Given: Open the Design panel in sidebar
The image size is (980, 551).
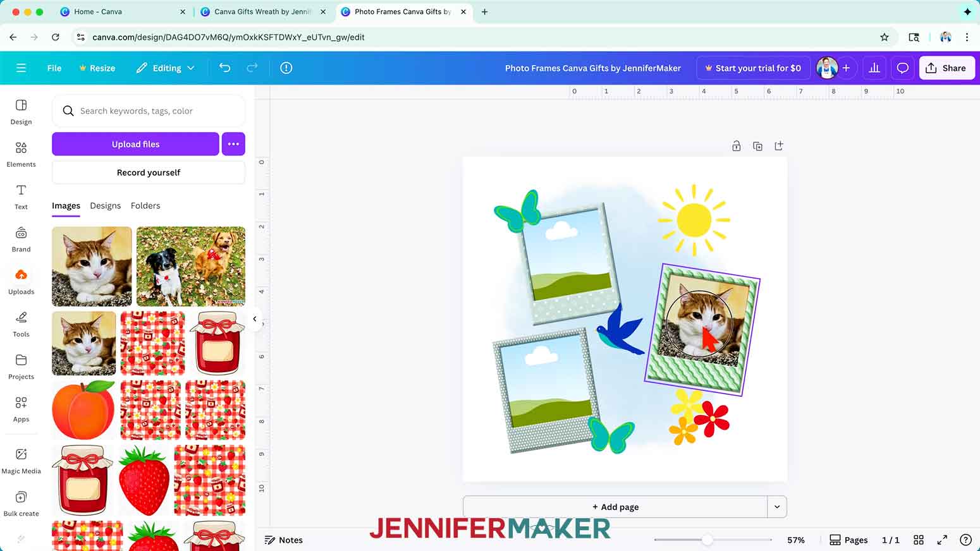Looking at the screenshot, I should click(x=21, y=112).
